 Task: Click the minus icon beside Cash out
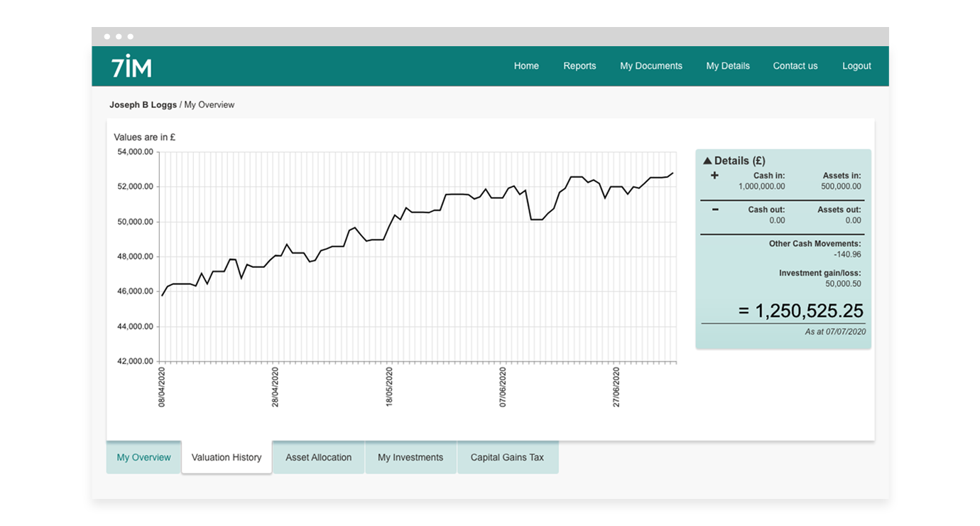[x=714, y=210]
